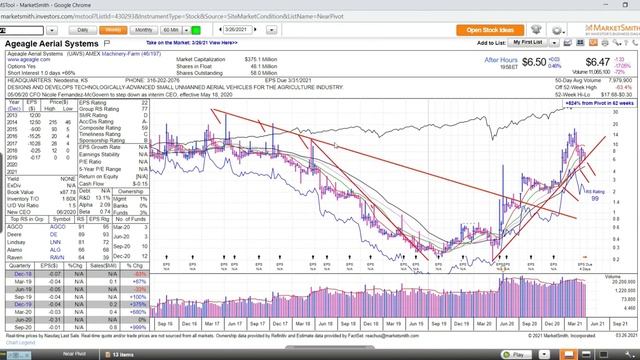Open the gear settings menu
The image size is (640, 360).
[557, 31]
